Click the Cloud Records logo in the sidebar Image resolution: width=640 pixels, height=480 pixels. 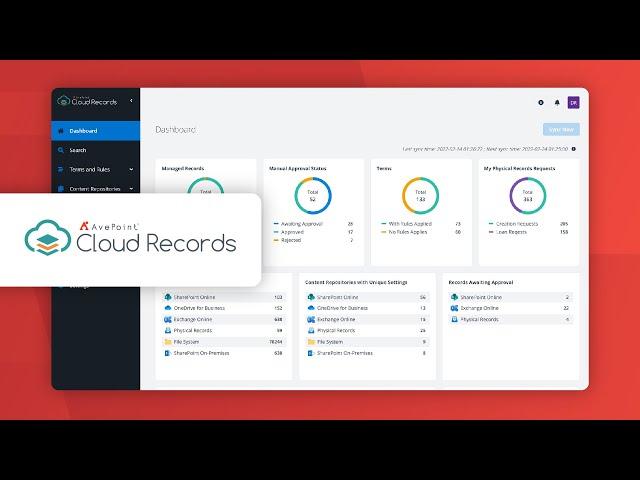coord(87,101)
